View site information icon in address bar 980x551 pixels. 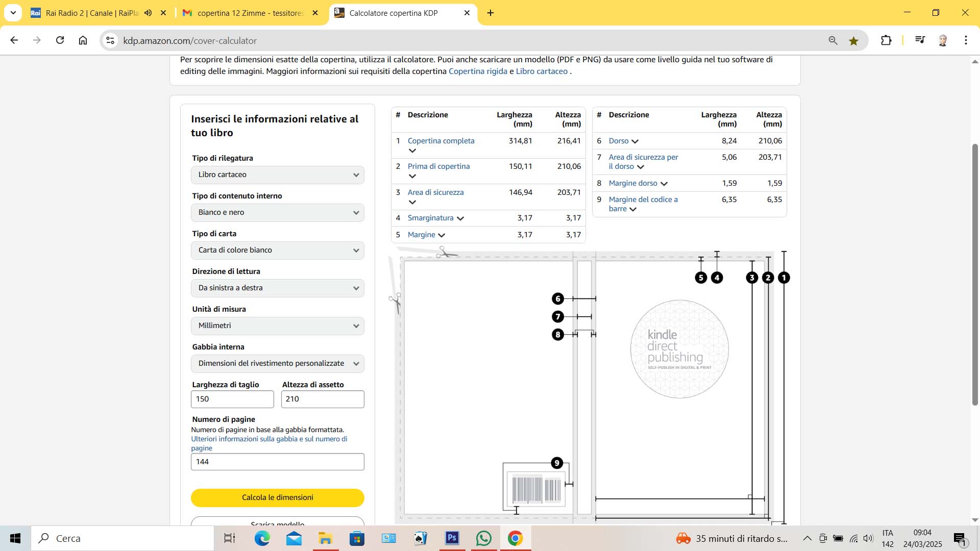click(x=110, y=40)
